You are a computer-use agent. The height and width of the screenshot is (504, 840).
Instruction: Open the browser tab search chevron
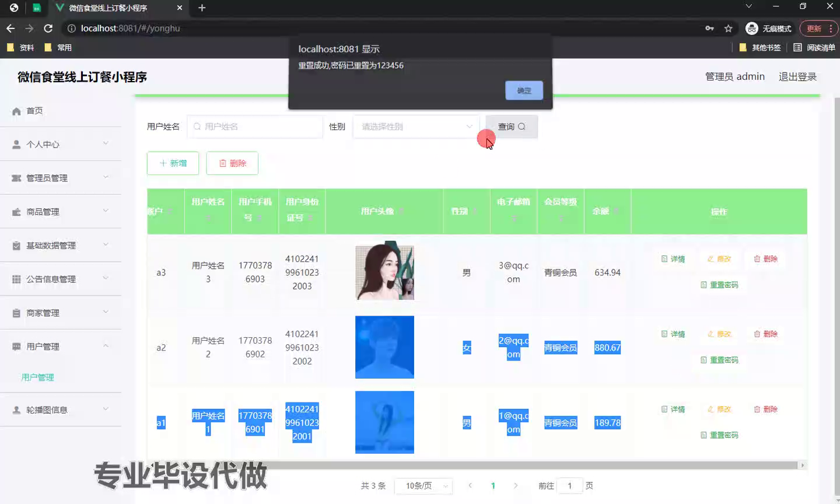point(749,6)
